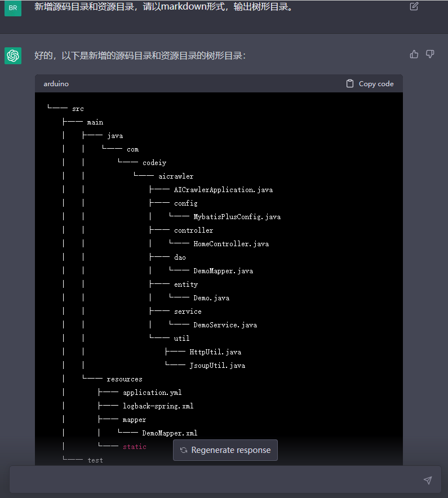Click 'HomeController.java' text
The width and height of the screenshot is (448, 498).
click(231, 244)
